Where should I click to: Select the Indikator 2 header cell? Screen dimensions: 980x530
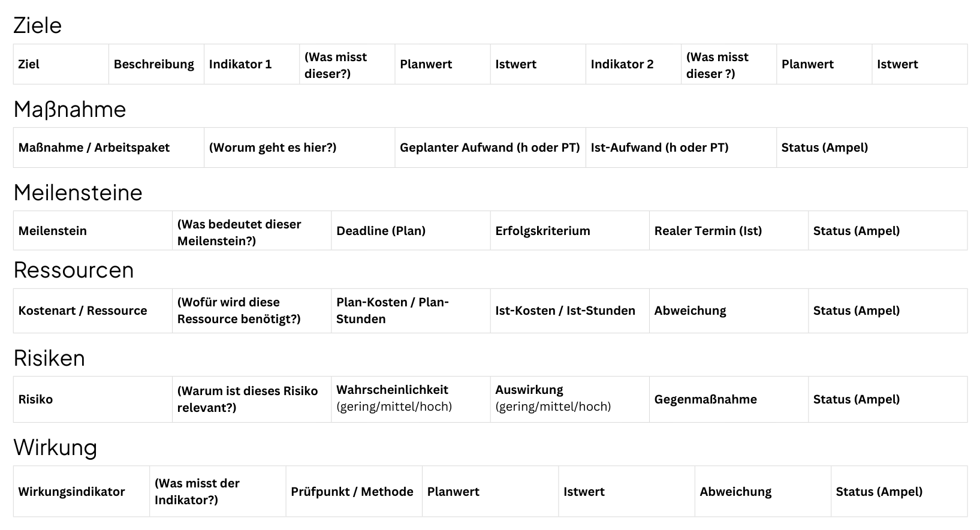click(622, 64)
